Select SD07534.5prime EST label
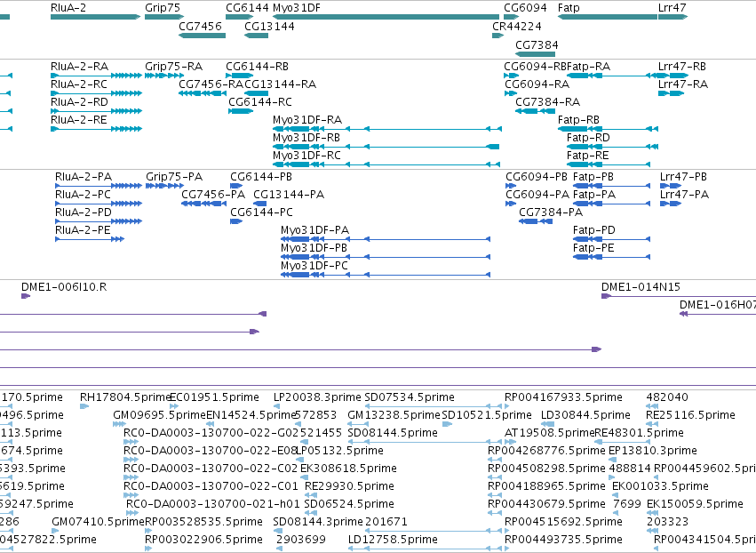 point(410,397)
